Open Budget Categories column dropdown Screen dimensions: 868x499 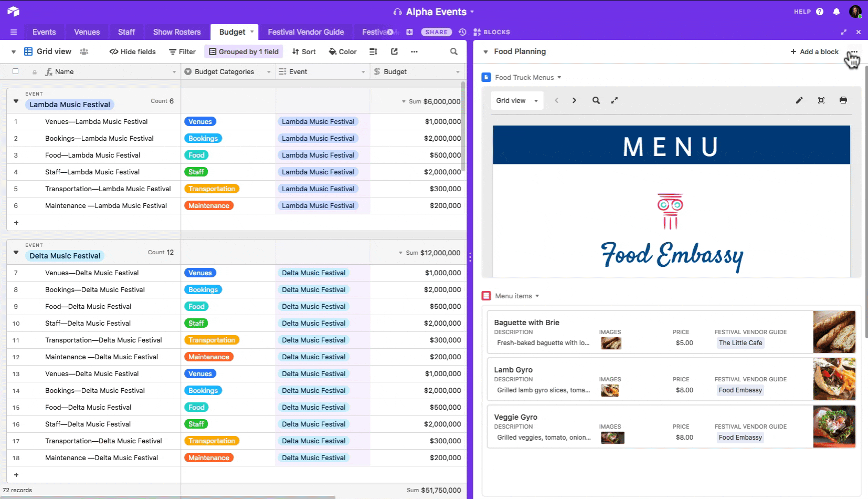(x=269, y=72)
